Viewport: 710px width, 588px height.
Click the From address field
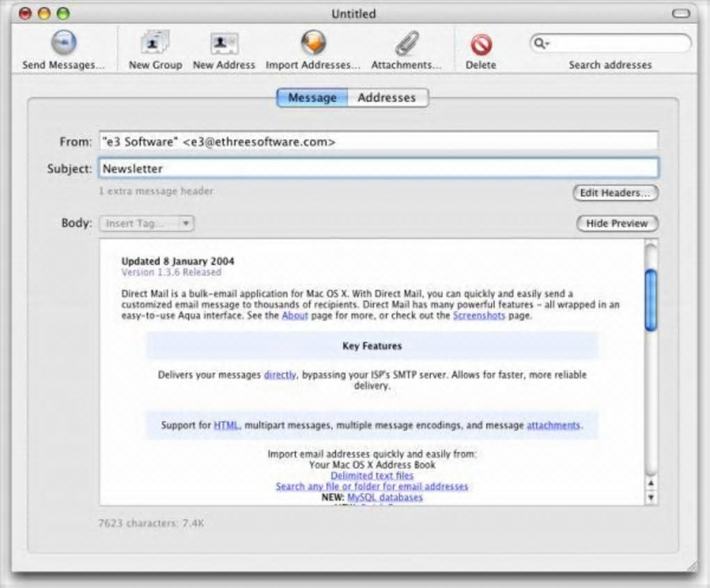click(x=379, y=142)
